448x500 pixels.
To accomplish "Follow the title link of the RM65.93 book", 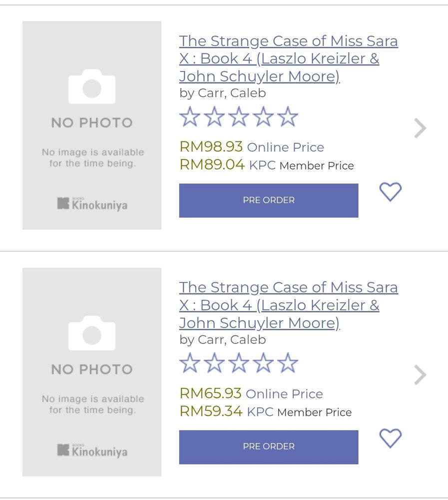I will pyautogui.click(x=288, y=305).
